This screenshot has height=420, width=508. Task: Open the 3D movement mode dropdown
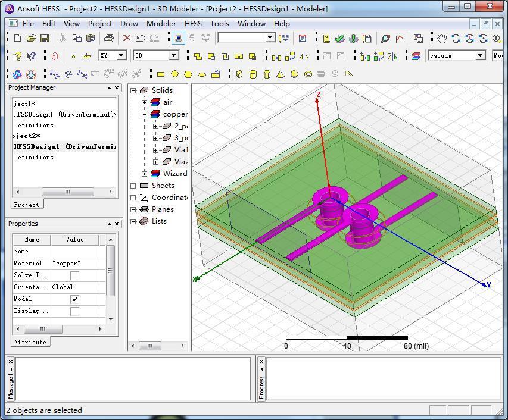[174, 55]
